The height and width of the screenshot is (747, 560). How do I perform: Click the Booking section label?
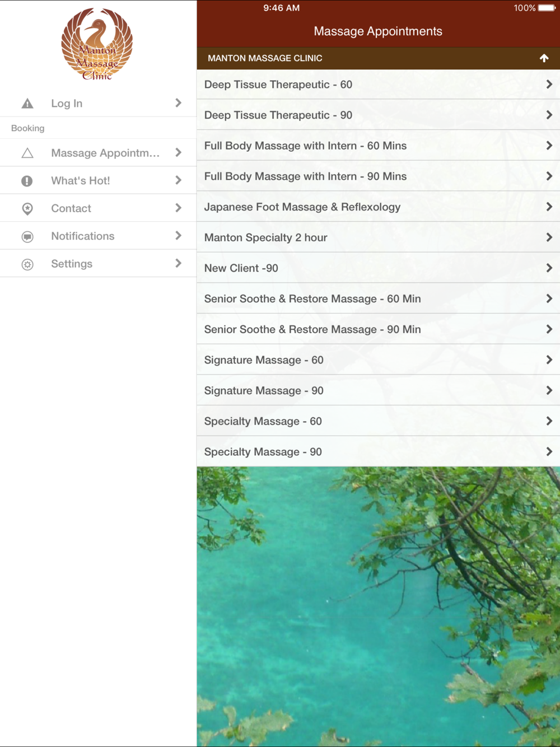click(x=27, y=128)
